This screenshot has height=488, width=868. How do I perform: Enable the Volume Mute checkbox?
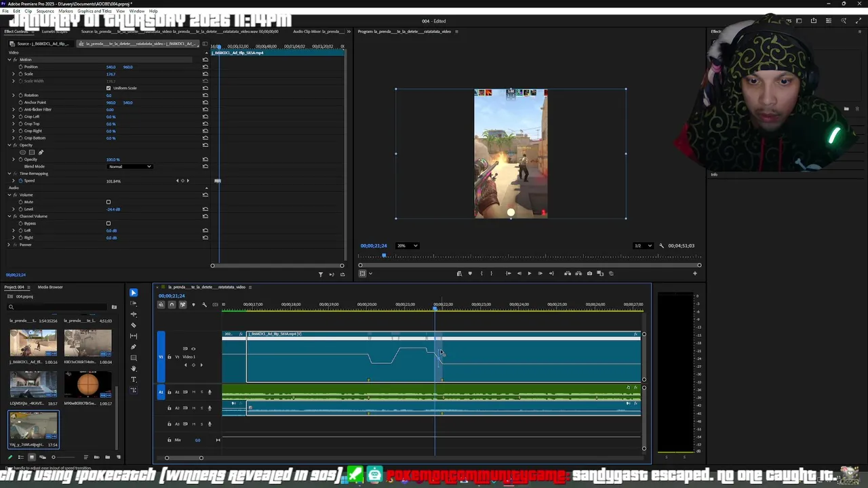(108, 202)
